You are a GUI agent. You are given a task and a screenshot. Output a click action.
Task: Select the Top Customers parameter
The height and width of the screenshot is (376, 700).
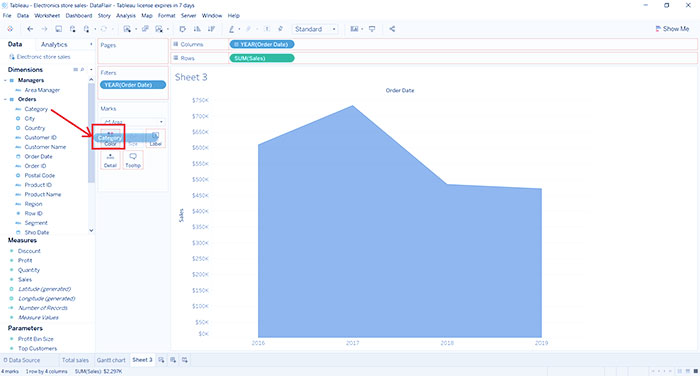click(38, 348)
